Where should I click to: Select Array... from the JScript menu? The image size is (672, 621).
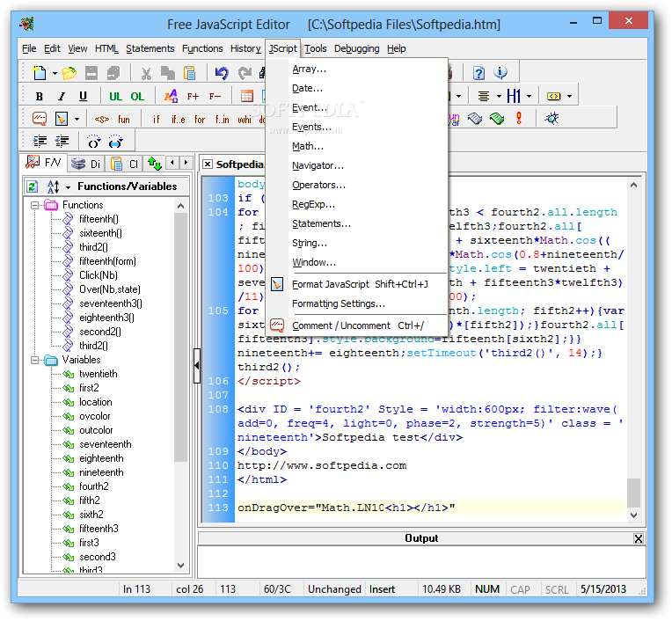pyautogui.click(x=310, y=69)
